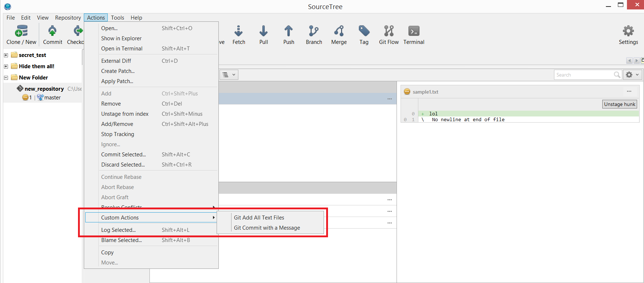Select Create Patch... menu entry
Image resolution: width=644 pixels, height=283 pixels.
(x=151, y=71)
